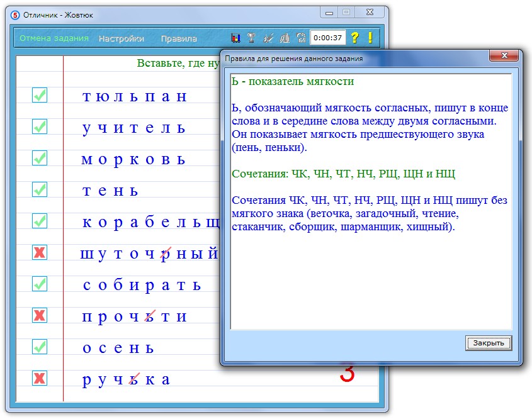Close the rules dialog with red X
Viewport: 532px width, 419px height.
(504, 55)
